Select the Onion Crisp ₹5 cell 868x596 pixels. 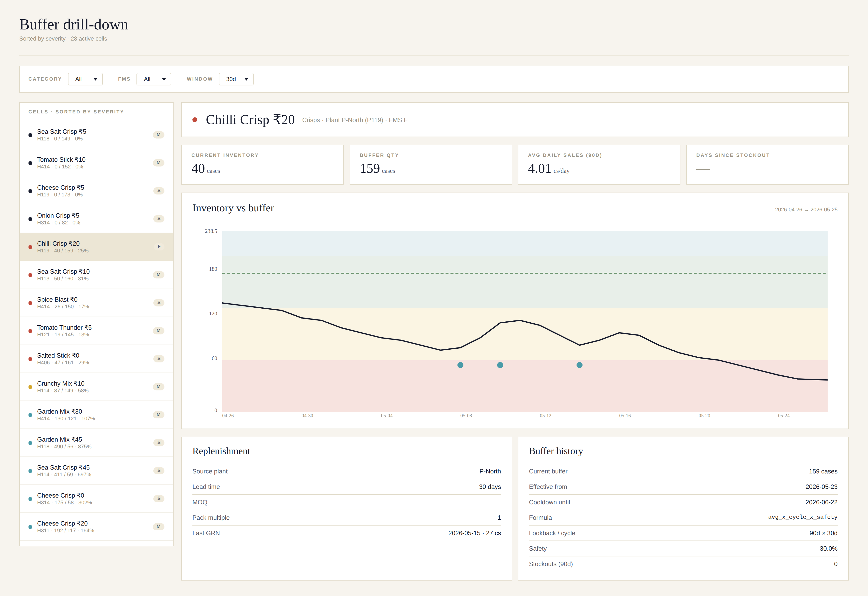[96, 219]
